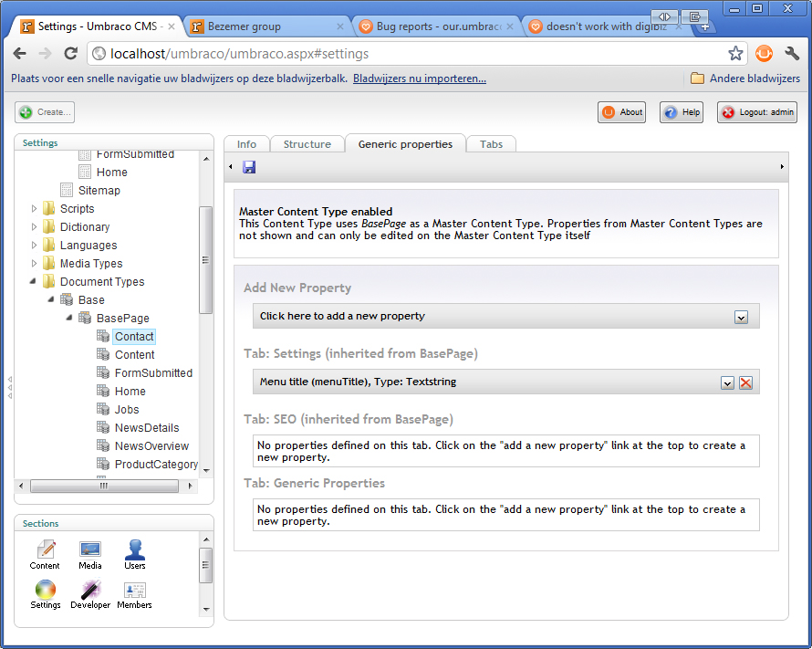Click the save disk icon in toolbar
This screenshot has height=649, width=812.
tap(249, 167)
